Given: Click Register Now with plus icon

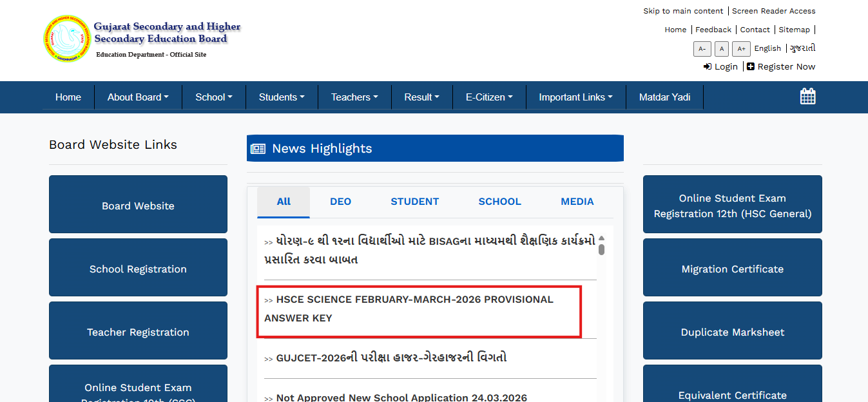Looking at the screenshot, I should (x=781, y=66).
